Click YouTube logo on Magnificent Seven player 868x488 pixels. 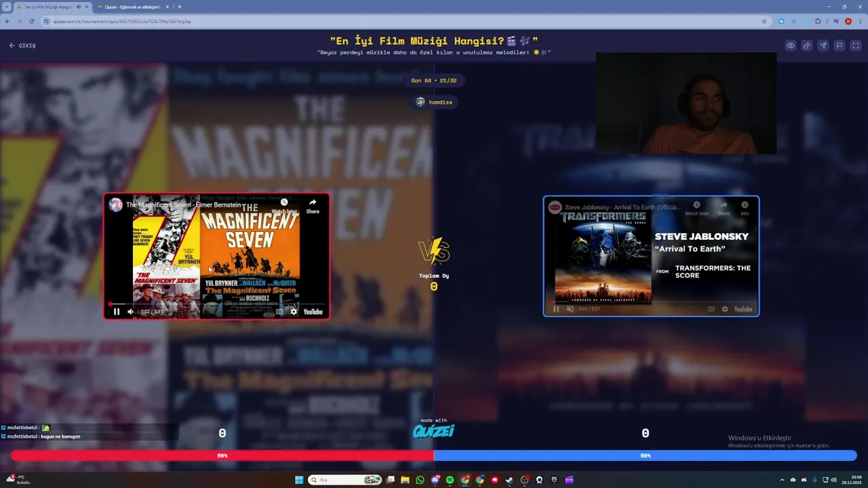tap(313, 312)
